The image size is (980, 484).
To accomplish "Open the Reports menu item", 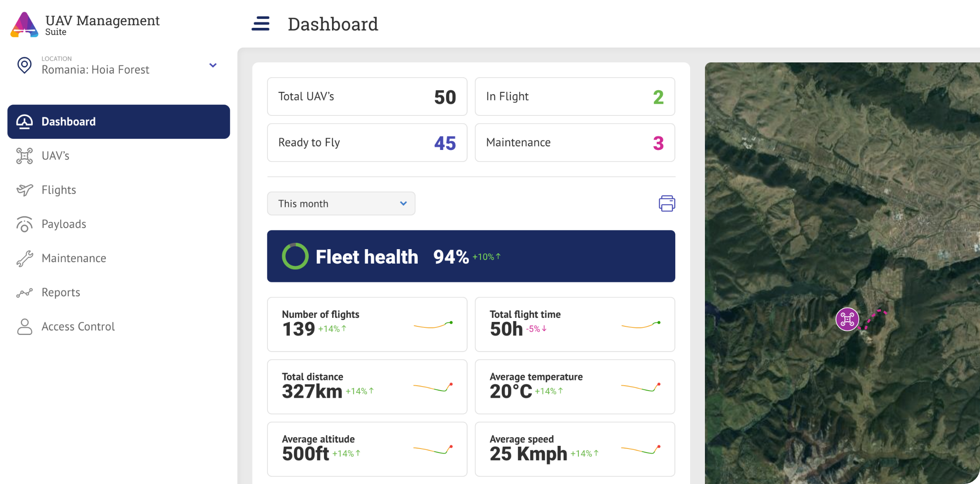I will point(61,292).
